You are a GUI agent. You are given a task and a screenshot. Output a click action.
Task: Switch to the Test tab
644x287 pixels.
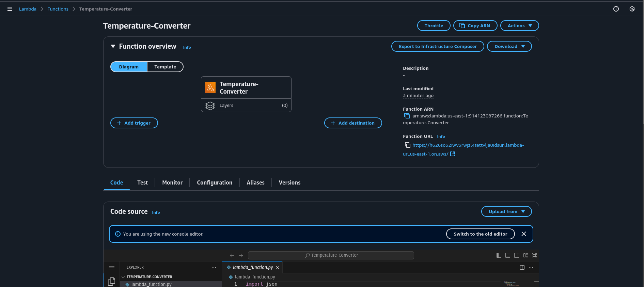[142, 183]
